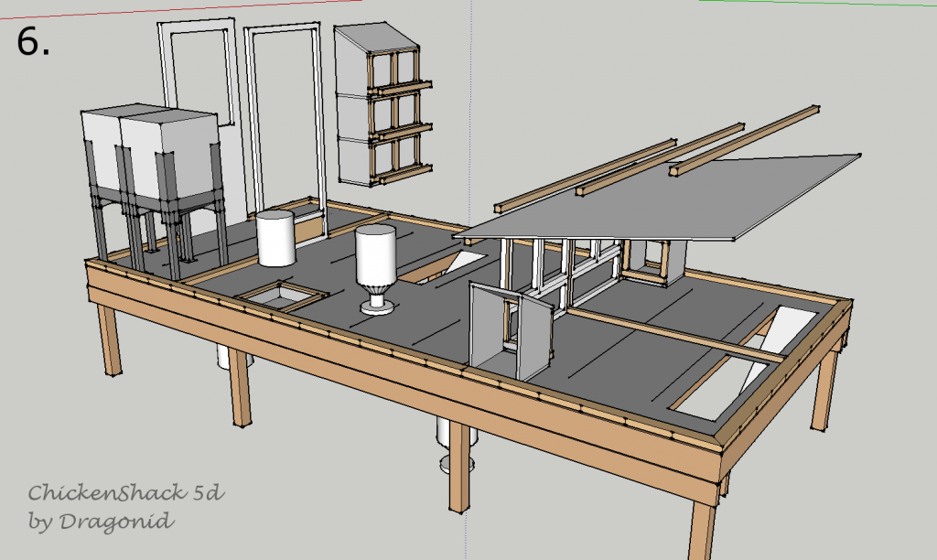Viewport: 937px width, 560px height.
Task: Select the feeder cylinder with flared base
Action: coord(374,265)
